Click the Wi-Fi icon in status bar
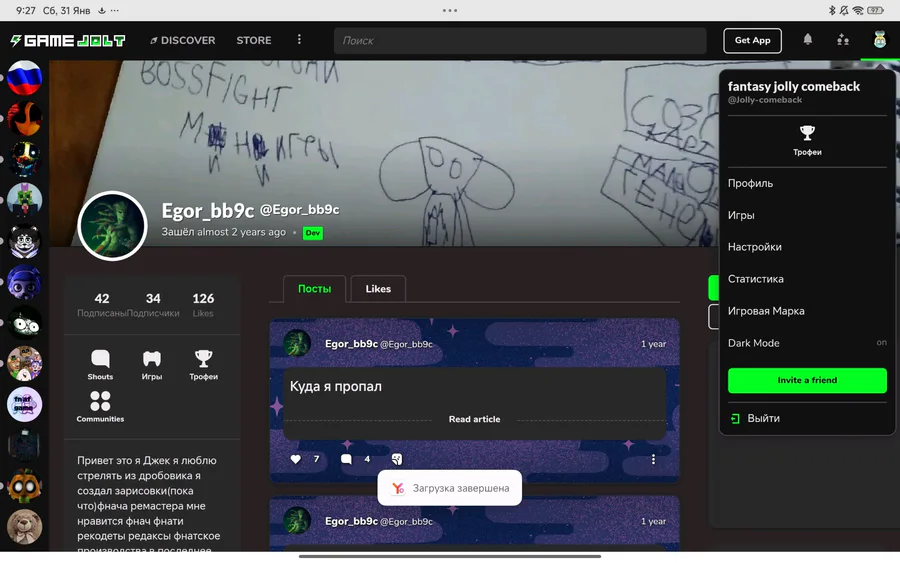 click(858, 10)
